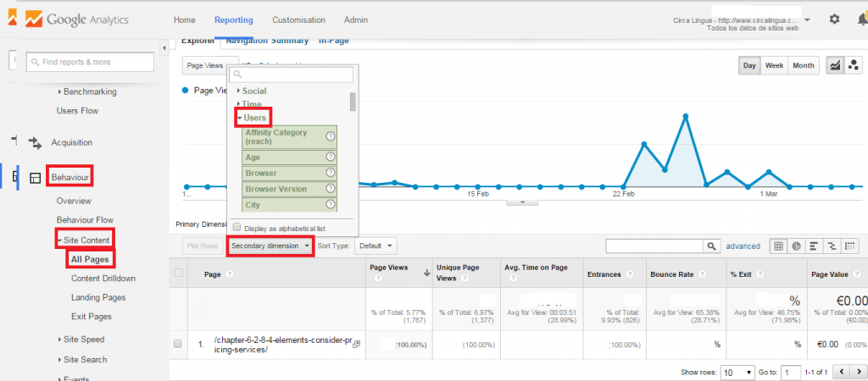Open the Landing Pages report
Image resolution: width=868 pixels, height=381 pixels.
pyautogui.click(x=98, y=297)
